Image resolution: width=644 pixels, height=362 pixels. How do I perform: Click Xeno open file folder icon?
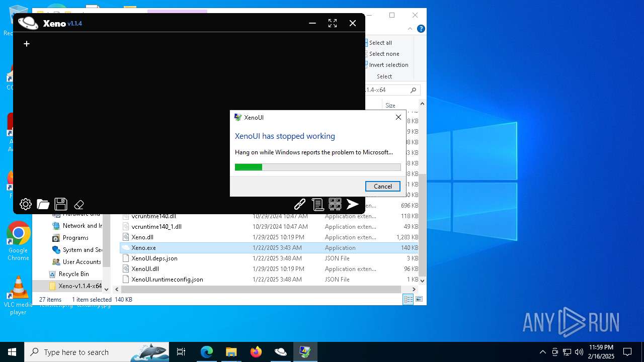[x=43, y=204]
